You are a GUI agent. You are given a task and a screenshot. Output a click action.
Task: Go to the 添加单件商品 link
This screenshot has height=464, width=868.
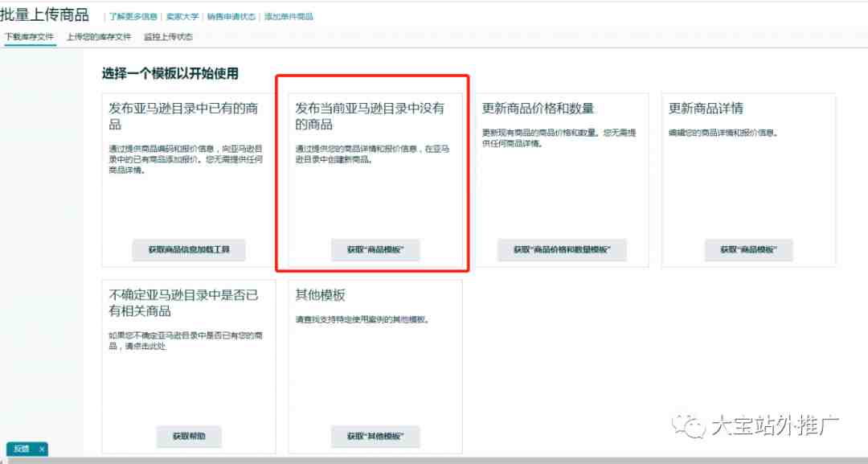[x=289, y=17]
